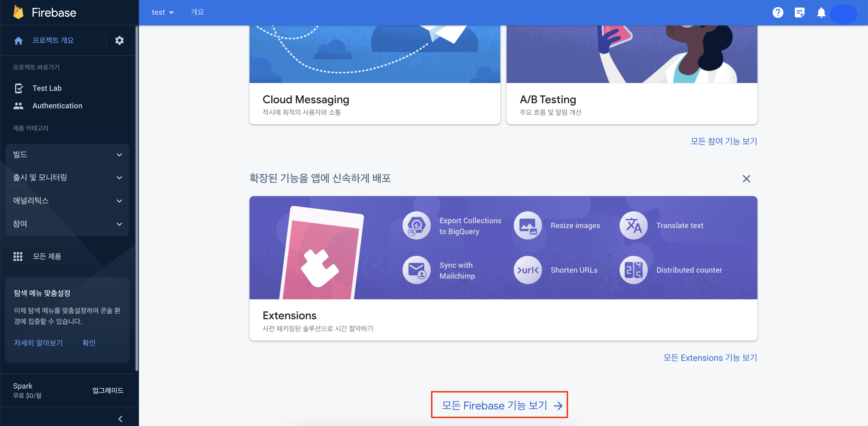
Task: Open the Cloud Messaging card
Action: [375, 75]
